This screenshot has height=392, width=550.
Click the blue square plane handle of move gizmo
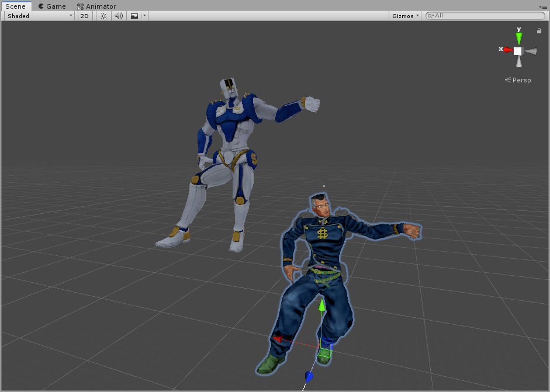(326, 344)
